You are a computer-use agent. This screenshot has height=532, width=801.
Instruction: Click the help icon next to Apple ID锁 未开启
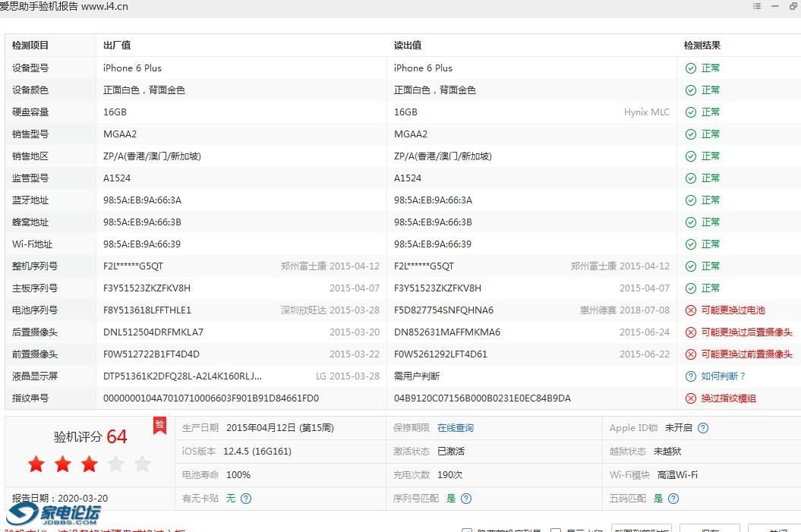703,428
